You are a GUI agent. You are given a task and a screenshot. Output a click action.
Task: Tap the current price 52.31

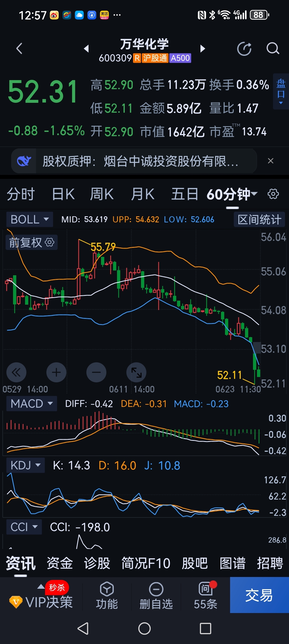click(43, 92)
